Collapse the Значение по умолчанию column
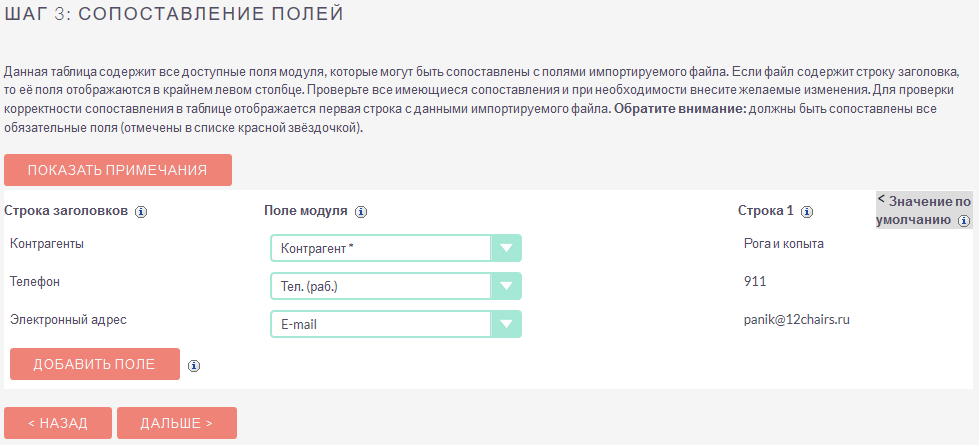 tap(881, 200)
